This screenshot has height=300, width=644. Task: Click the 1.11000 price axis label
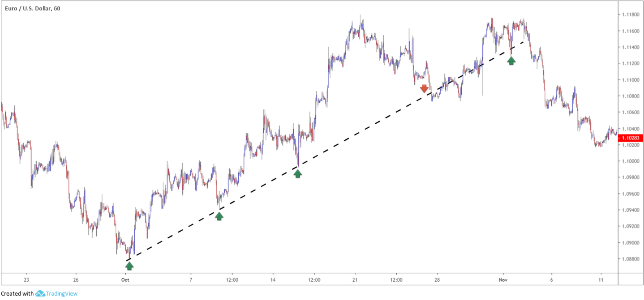point(631,80)
